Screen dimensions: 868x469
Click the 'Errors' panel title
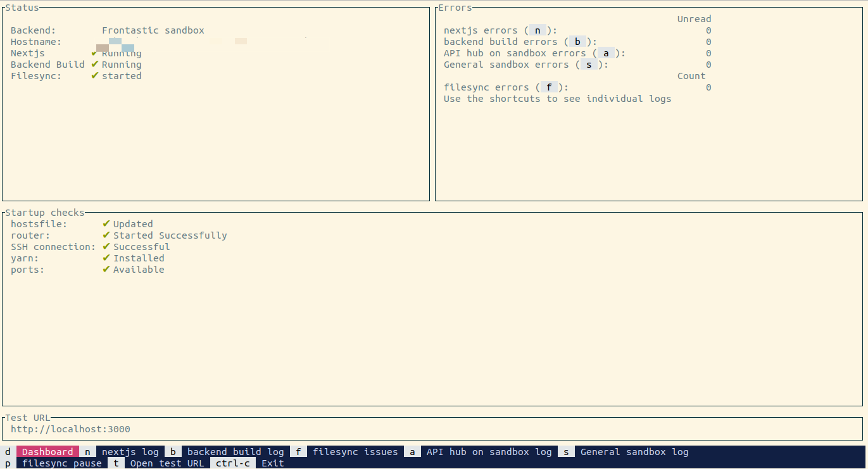point(455,8)
